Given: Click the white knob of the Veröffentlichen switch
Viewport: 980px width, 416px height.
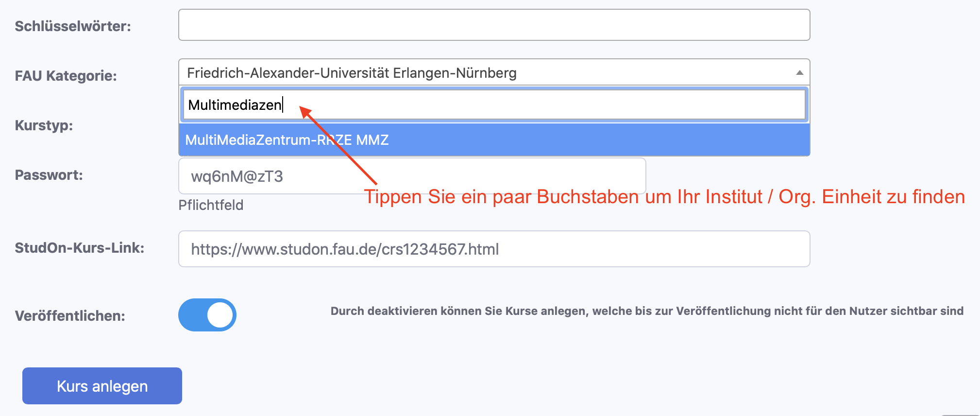Looking at the screenshot, I should [x=220, y=315].
